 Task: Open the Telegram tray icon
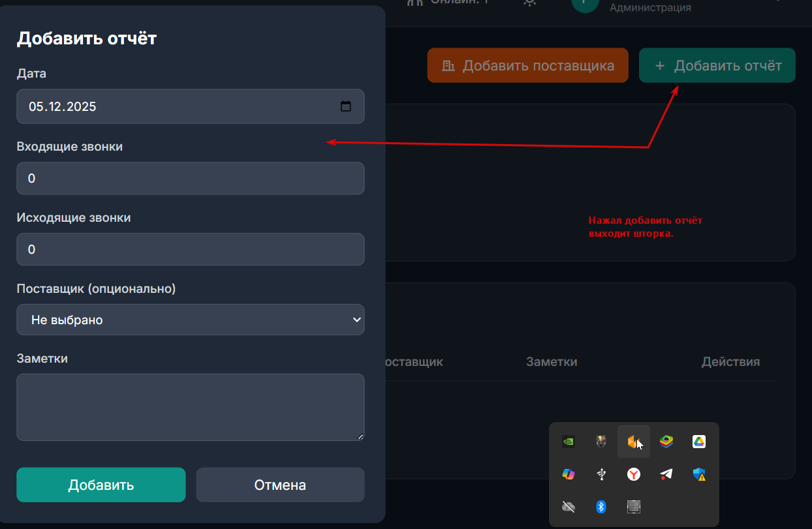pyautogui.click(x=666, y=474)
